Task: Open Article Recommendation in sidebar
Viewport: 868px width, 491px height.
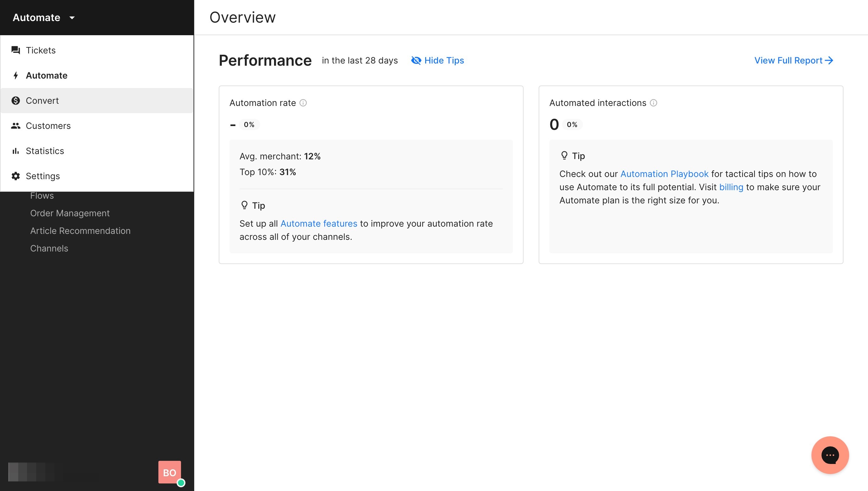Action: pyautogui.click(x=80, y=231)
